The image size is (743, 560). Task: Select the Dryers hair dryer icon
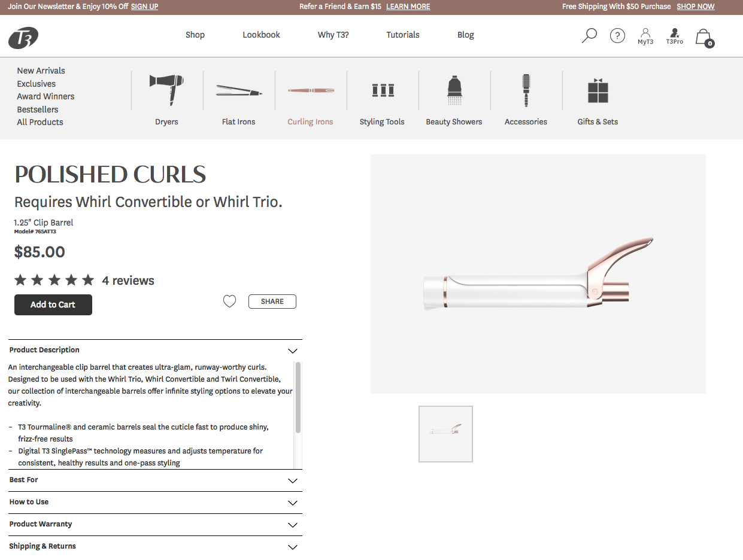tap(166, 90)
